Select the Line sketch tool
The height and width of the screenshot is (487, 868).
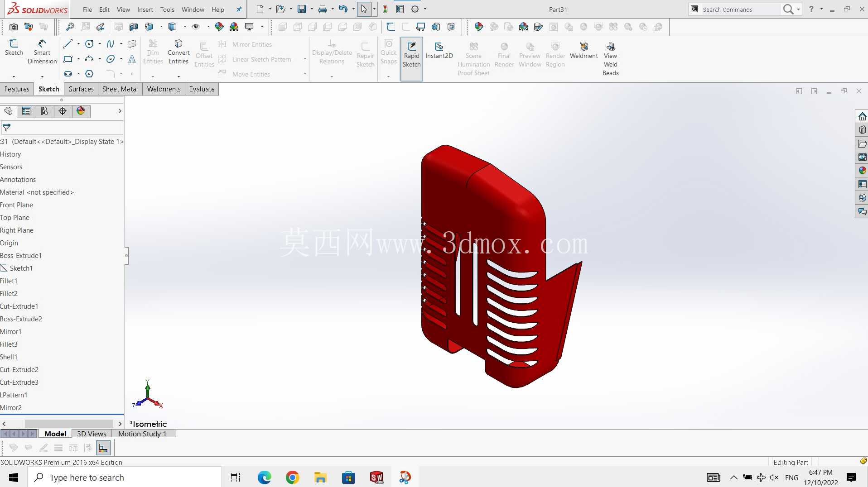68,44
